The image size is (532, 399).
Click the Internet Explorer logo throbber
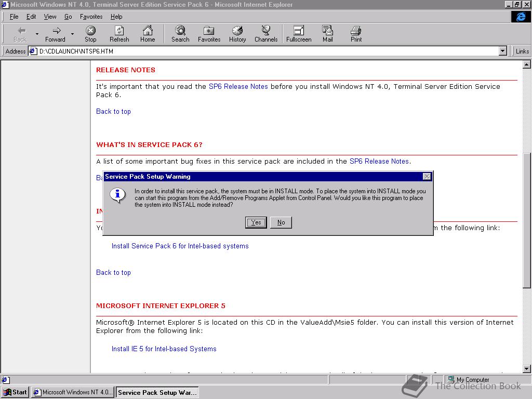[521, 17]
